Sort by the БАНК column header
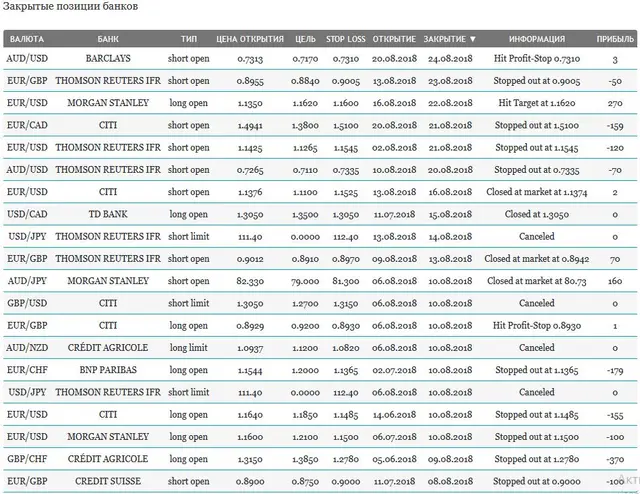The width and height of the screenshot is (640, 494). point(108,39)
